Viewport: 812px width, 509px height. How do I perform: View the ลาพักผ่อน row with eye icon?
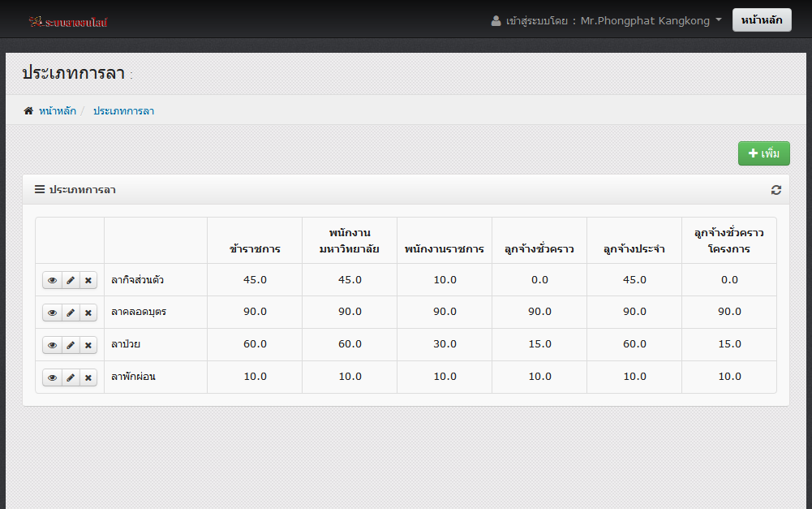point(52,377)
